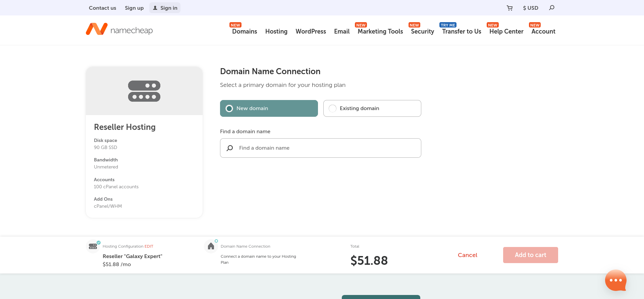Open the Marketing Tools menu
The width and height of the screenshot is (644, 299).
coord(380,31)
